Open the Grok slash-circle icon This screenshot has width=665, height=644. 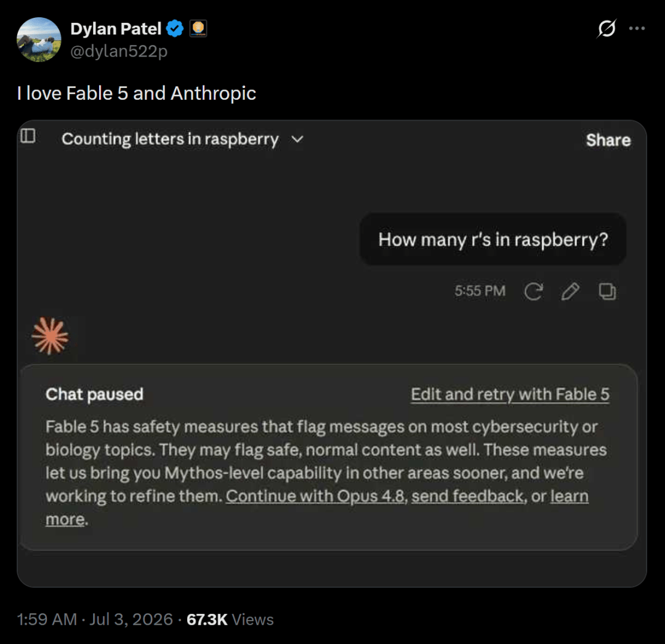[607, 29]
